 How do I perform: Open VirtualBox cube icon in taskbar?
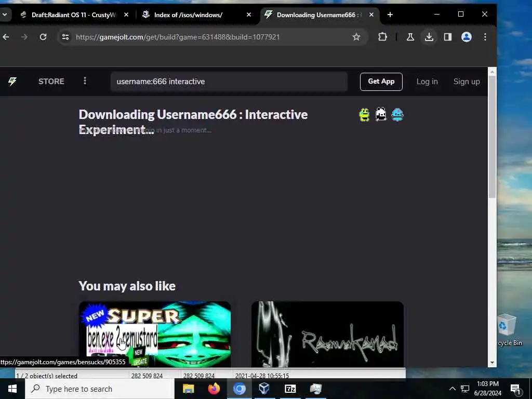point(264,389)
